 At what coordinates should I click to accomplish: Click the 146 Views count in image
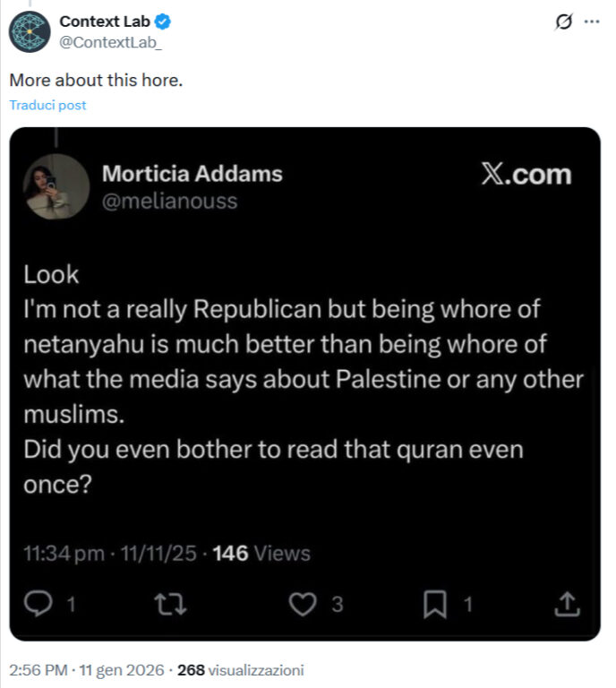261,554
